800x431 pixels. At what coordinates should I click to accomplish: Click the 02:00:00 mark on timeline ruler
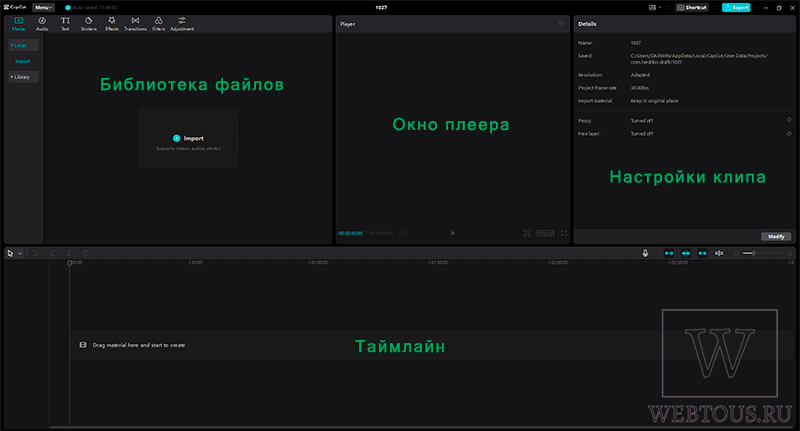(558, 263)
